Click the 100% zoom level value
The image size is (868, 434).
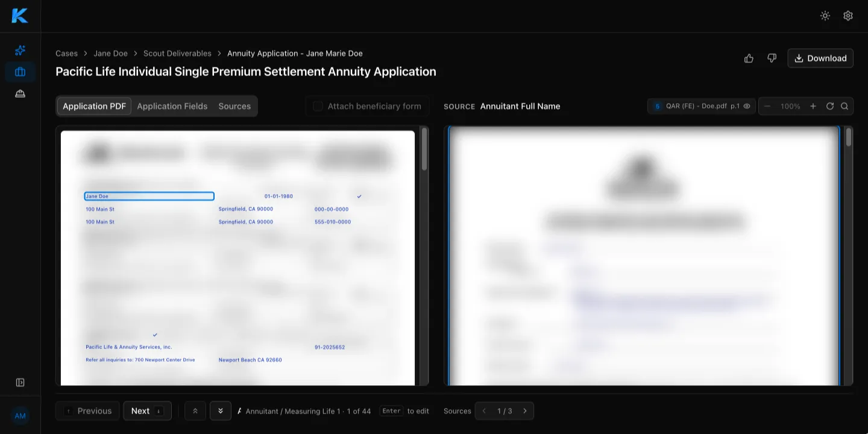click(x=790, y=106)
